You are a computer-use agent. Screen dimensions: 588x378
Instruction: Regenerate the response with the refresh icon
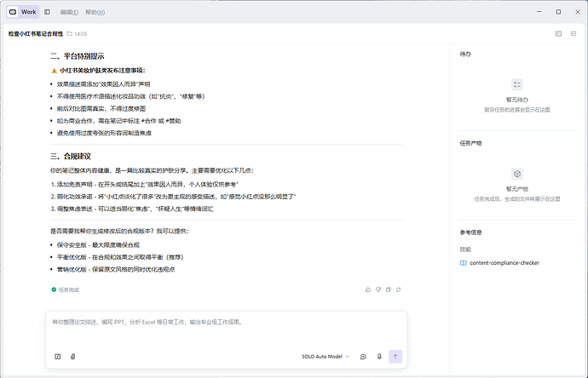tap(398, 289)
